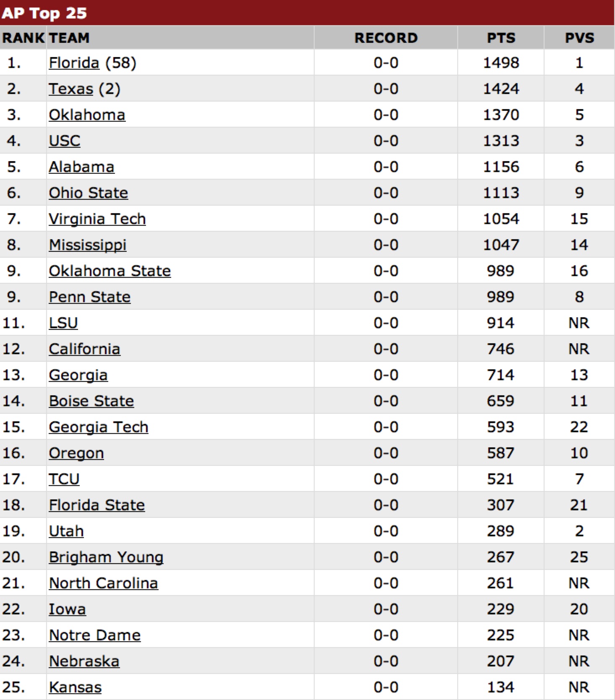Click the Oklahoma team link

point(87,115)
